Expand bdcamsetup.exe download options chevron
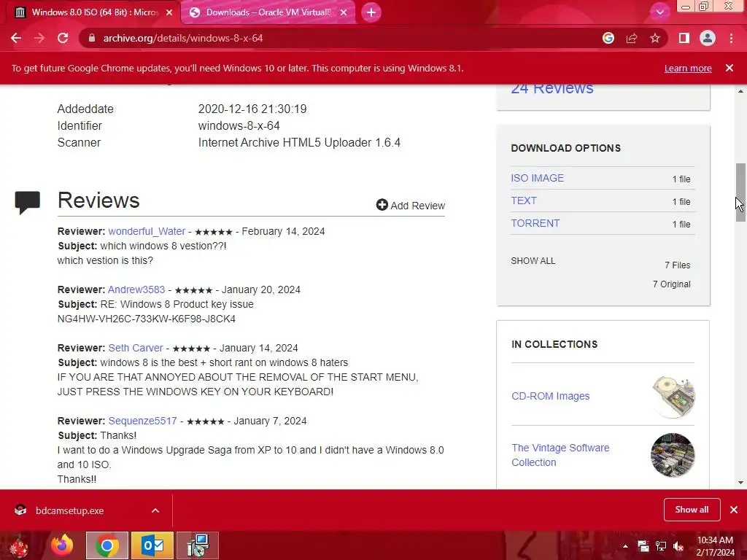This screenshot has width=747, height=560. pyautogui.click(x=155, y=510)
